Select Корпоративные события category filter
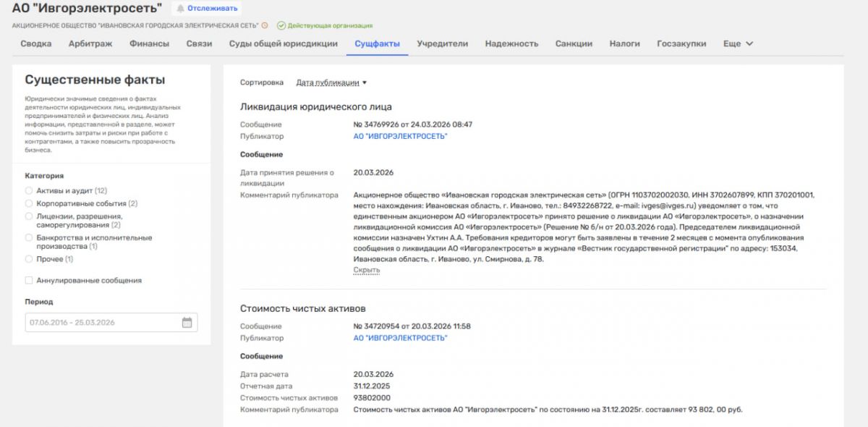868x427 pixels. click(x=29, y=203)
